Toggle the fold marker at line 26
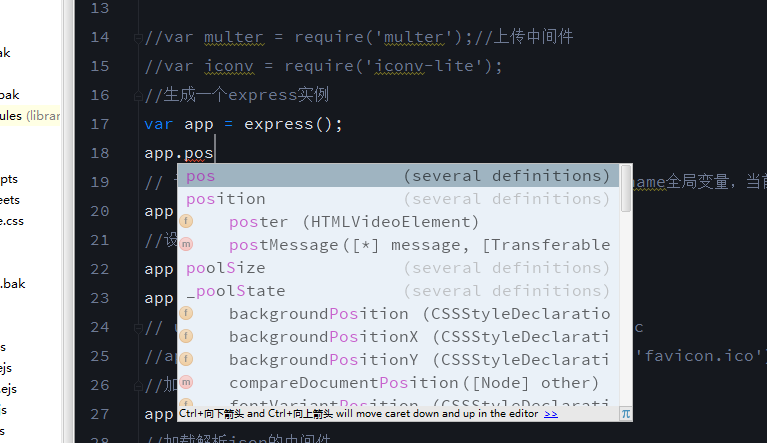Viewport: 767px width, 443px height. click(x=138, y=386)
